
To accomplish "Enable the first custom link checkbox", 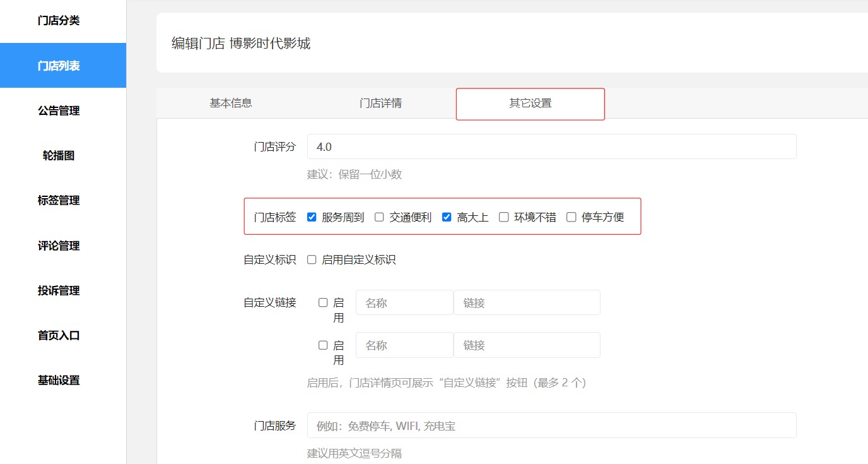I will click(323, 302).
